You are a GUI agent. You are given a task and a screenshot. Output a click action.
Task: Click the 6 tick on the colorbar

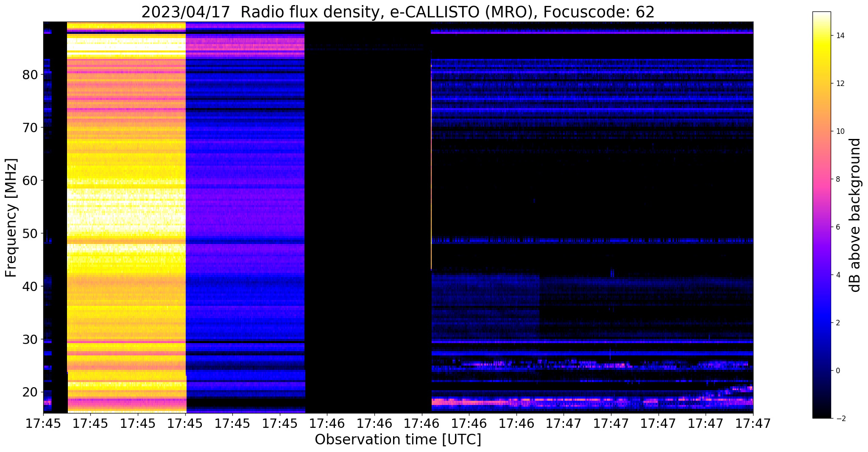837,227
